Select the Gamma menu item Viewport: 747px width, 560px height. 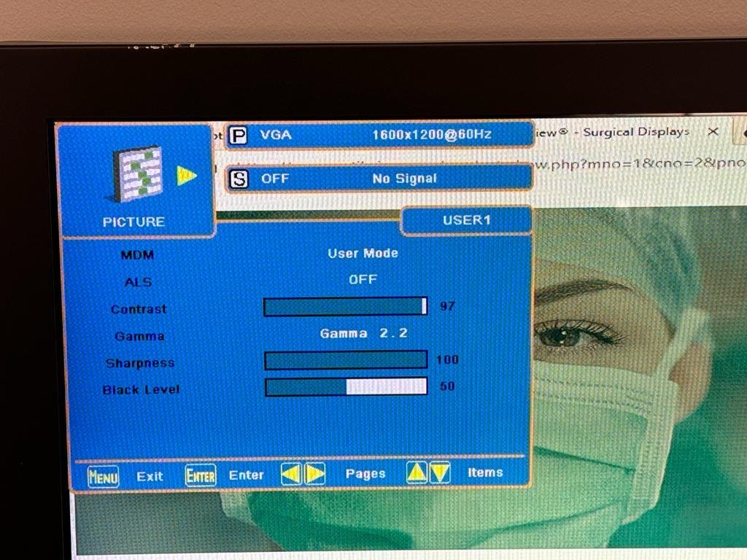(139, 336)
